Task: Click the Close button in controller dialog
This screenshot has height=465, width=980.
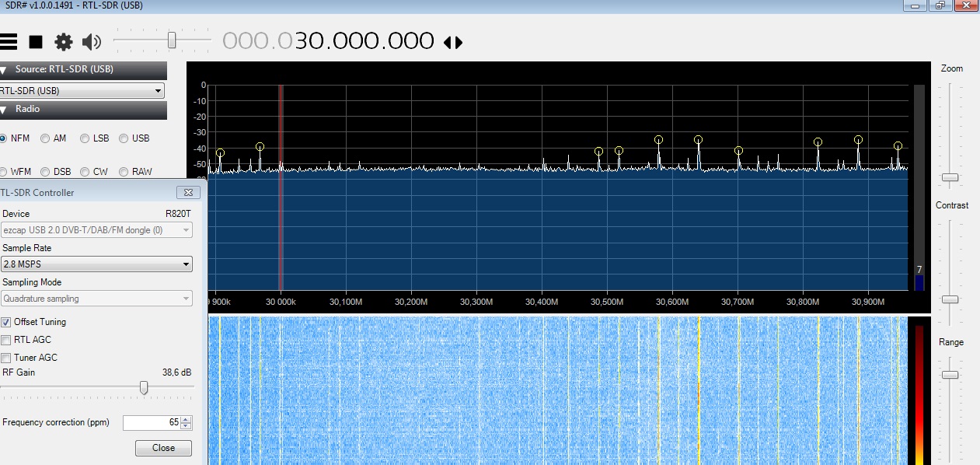Action: pos(163,448)
